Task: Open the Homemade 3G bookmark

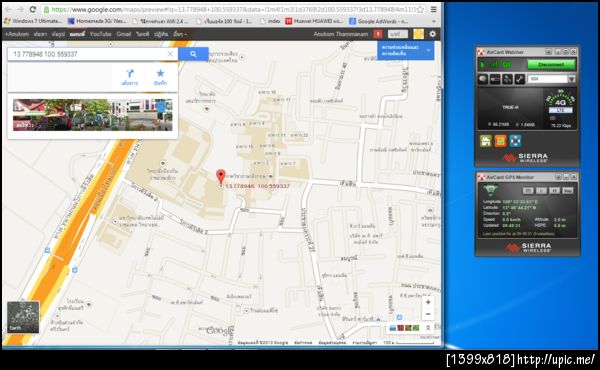Action: pos(98,21)
